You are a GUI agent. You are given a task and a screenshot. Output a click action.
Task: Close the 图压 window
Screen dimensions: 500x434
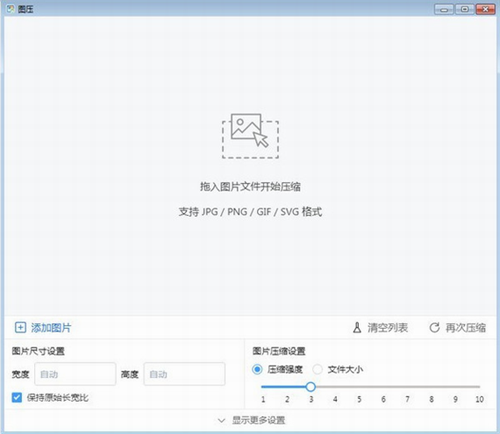(485, 9)
